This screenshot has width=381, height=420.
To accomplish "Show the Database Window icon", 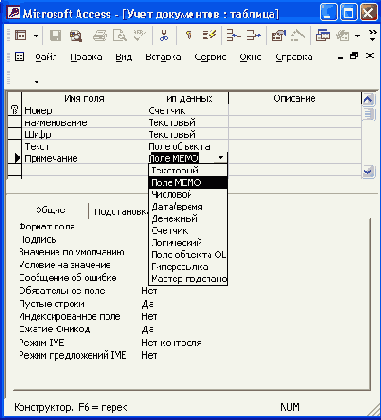I will tap(323, 35).
